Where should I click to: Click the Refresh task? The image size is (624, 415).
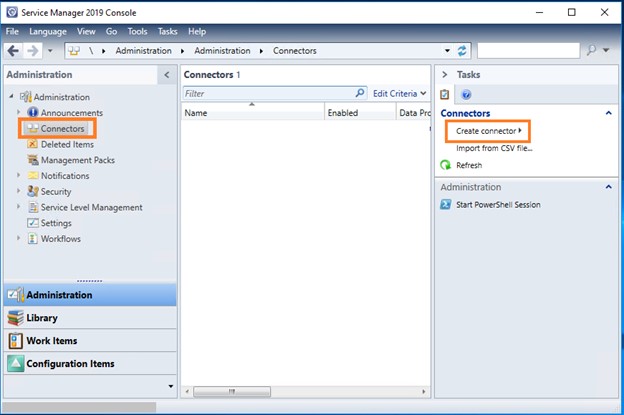click(469, 165)
